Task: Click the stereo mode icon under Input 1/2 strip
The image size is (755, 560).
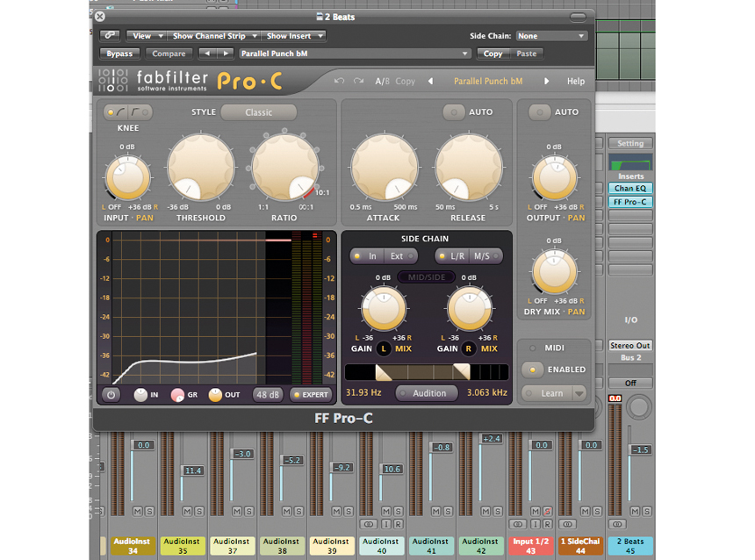Action: point(518,524)
